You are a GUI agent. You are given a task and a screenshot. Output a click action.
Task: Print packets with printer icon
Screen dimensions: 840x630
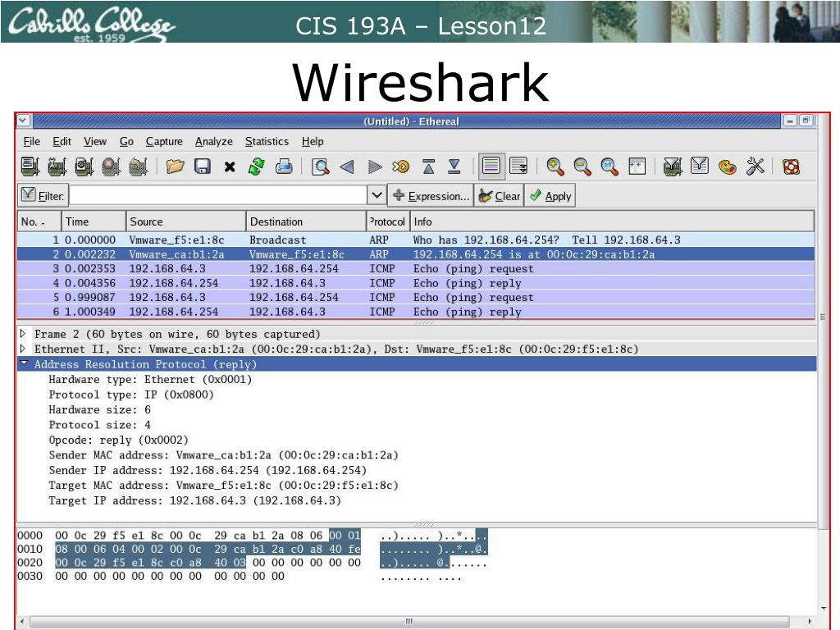283,167
